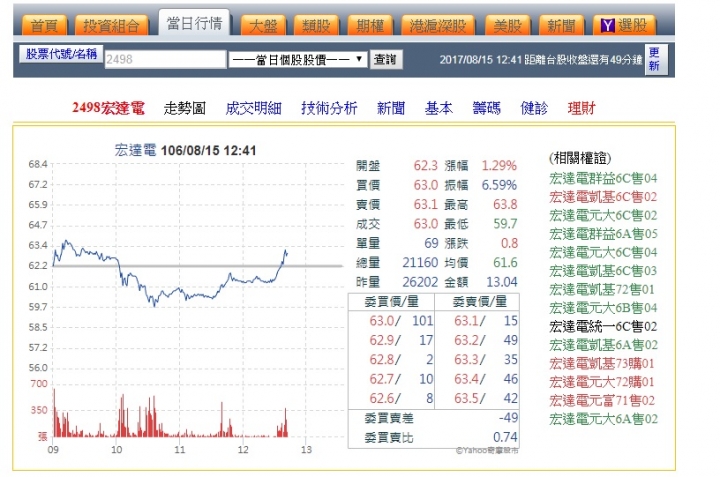Click the bid row 62.9/ 17
This screenshot has height=477, width=720.
400,340
